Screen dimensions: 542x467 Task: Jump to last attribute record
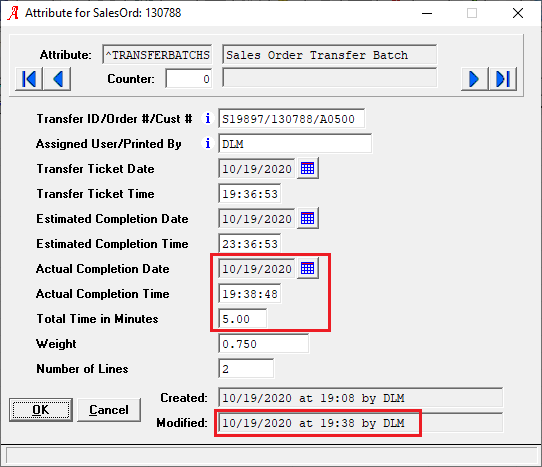click(503, 79)
